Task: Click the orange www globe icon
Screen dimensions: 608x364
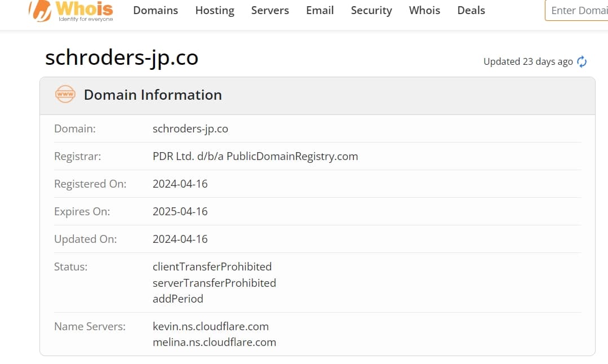Action: 65,94
